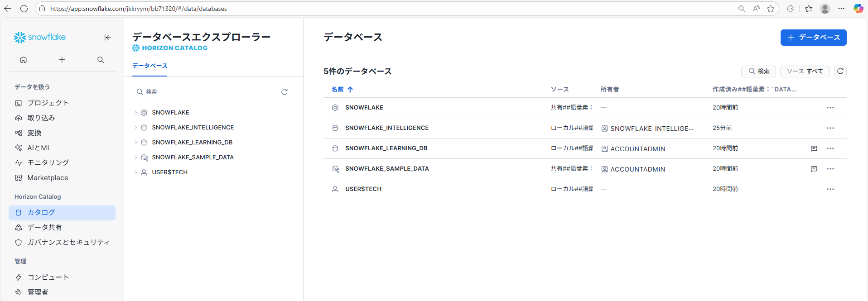Sort by 名前 column header

point(342,90)
